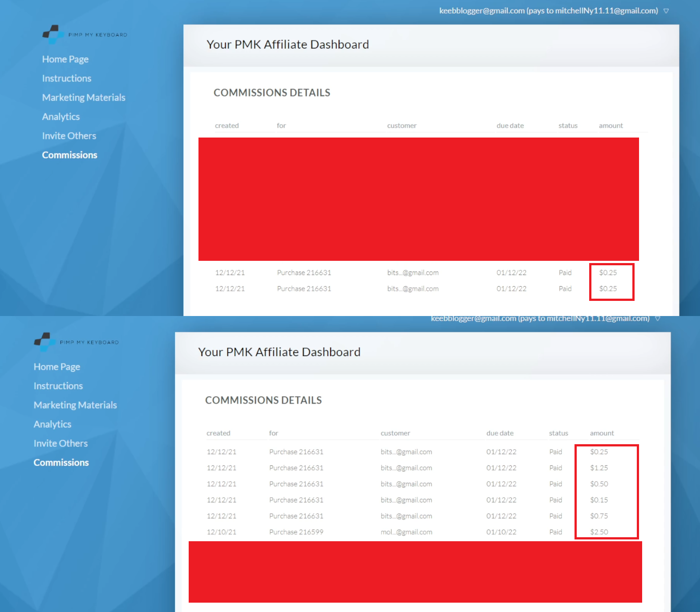
Task: Click the created date in the $1.25 row
Action: coord(222,468)
